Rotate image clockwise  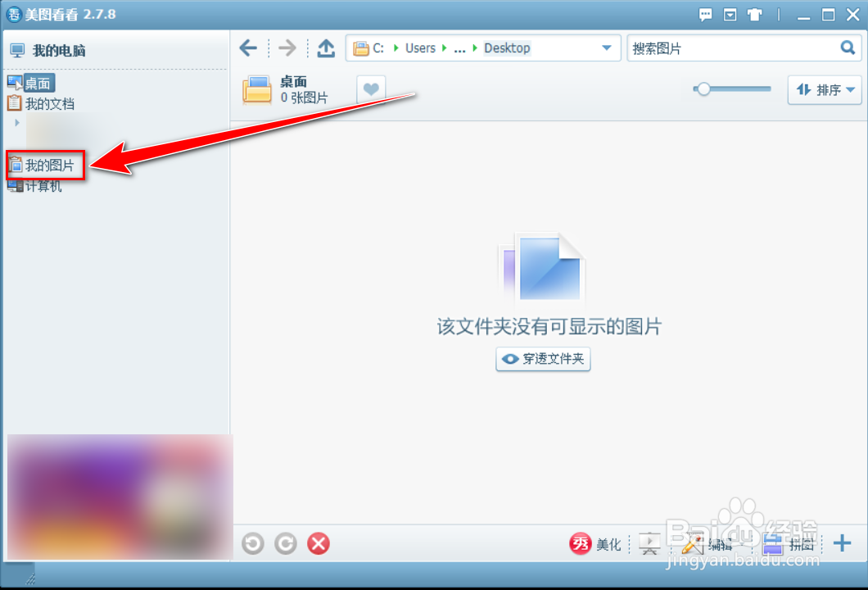point(286,543)
